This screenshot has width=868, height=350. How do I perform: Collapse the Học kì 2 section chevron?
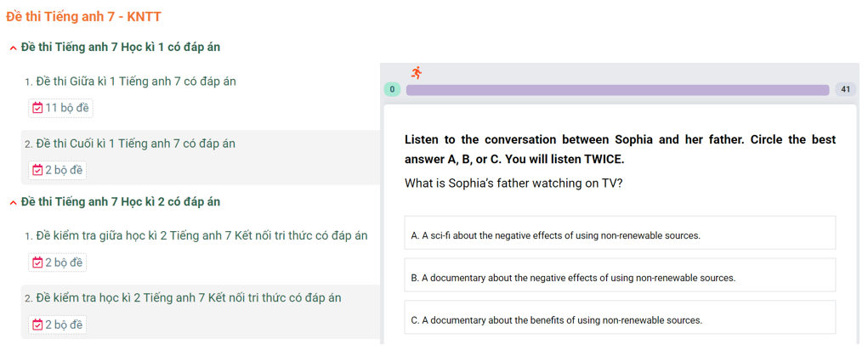14,203
